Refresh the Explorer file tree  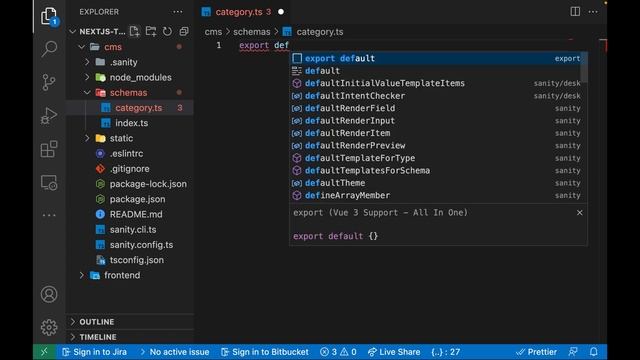pos(167,31)
